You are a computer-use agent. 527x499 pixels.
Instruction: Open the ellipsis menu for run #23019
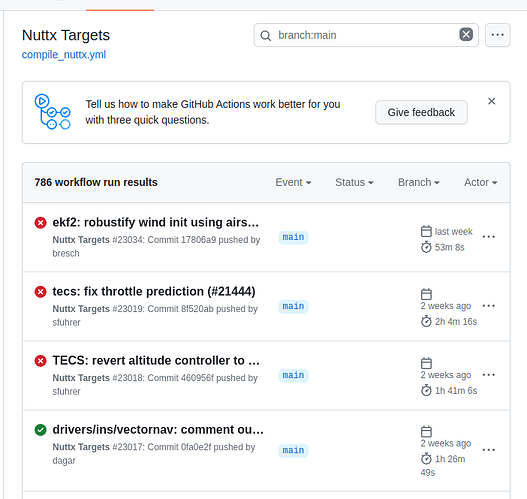pyautogui.click(x=488, y=305)
